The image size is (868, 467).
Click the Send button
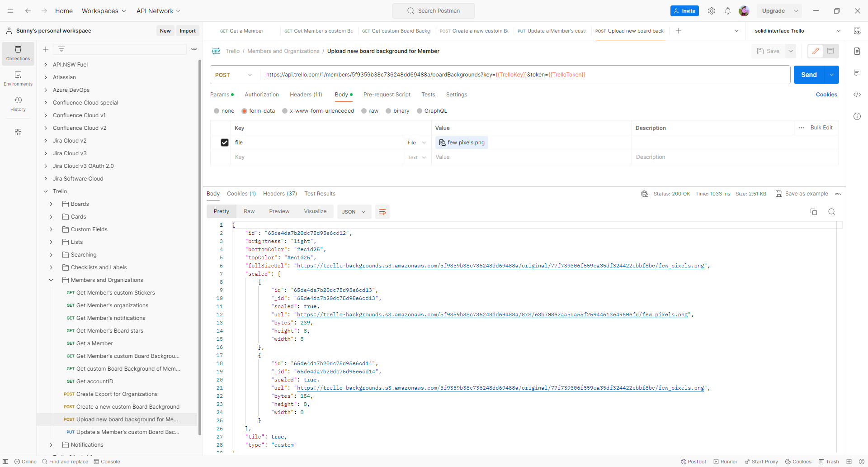809,75
